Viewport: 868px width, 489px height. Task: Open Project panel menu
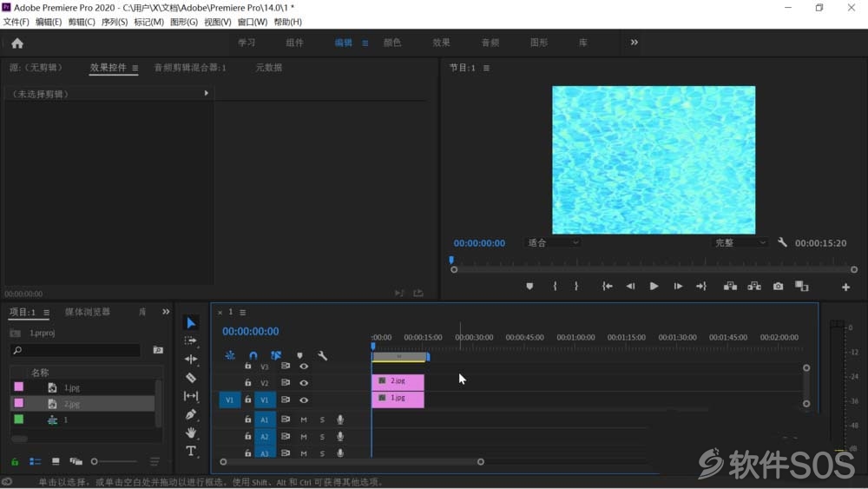(47, 313)
